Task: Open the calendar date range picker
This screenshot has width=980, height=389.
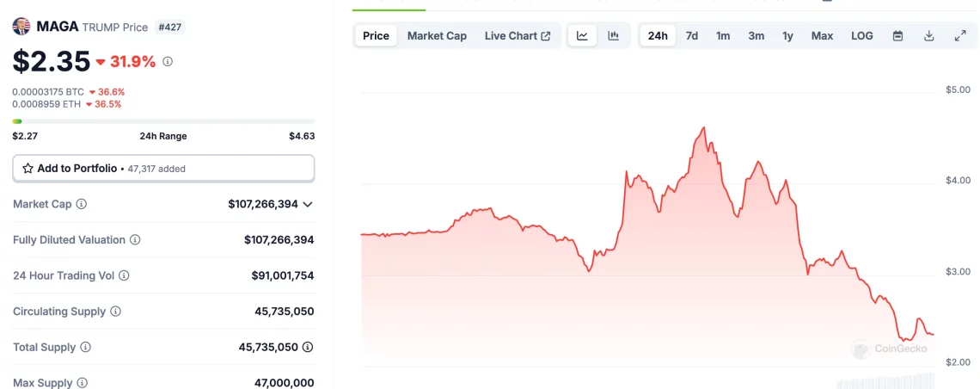Action: pyautogui.click(x=897, y=36)
